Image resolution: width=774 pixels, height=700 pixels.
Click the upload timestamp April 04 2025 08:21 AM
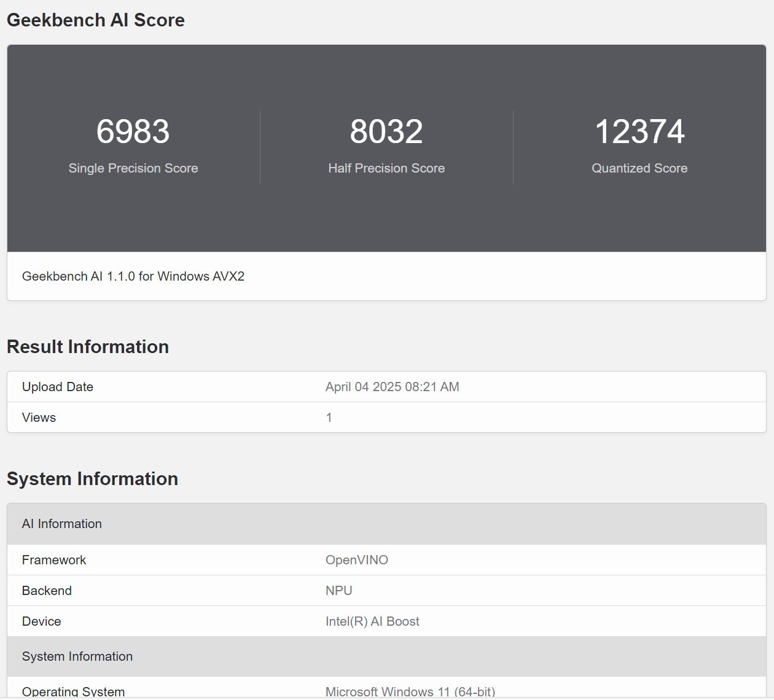(x=393, y=387)
